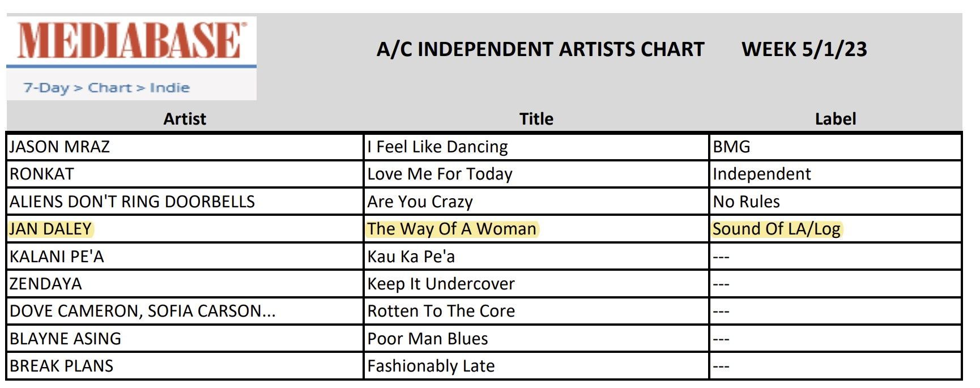Select the ZENDAYA artist row
The image size is (980, 388).
46,284
